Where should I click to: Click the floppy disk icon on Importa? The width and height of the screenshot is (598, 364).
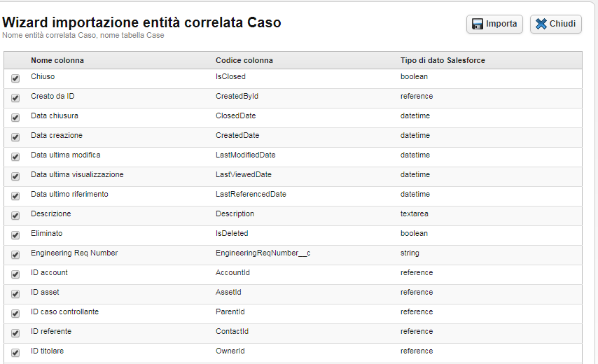point(478,24)
